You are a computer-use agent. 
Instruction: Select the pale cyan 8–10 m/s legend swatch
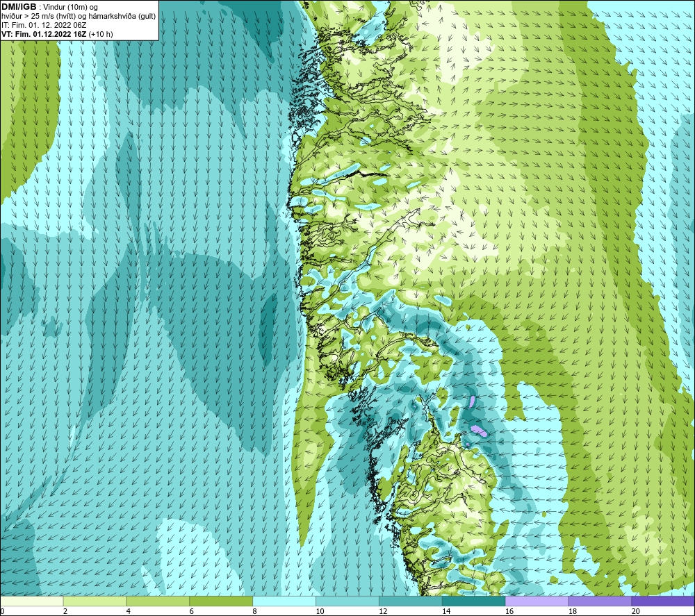(284, 601)
